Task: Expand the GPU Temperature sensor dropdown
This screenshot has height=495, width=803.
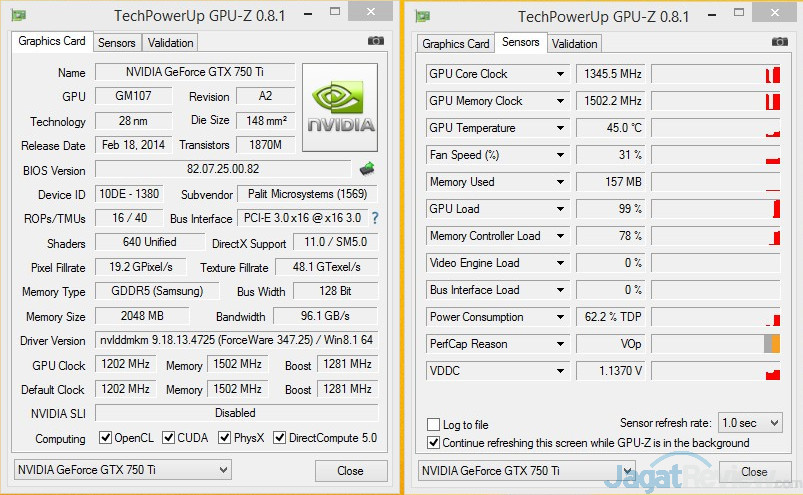Action: tap(561, 128)
